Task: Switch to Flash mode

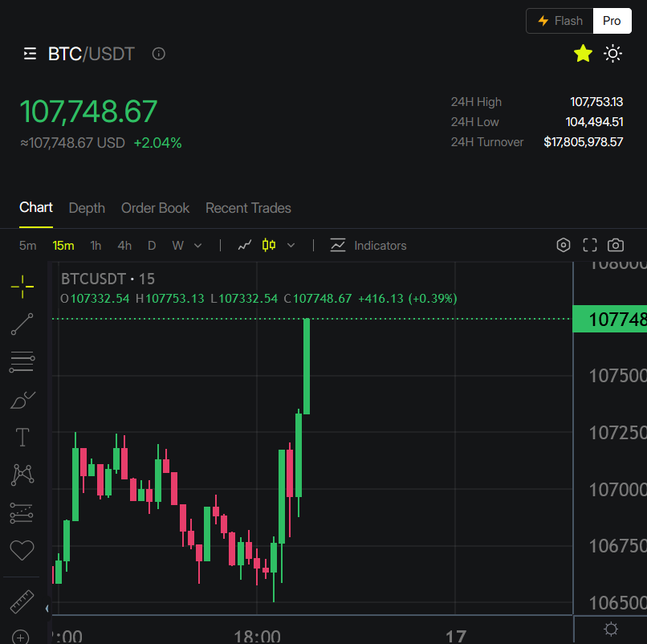Action: (560, 21)
